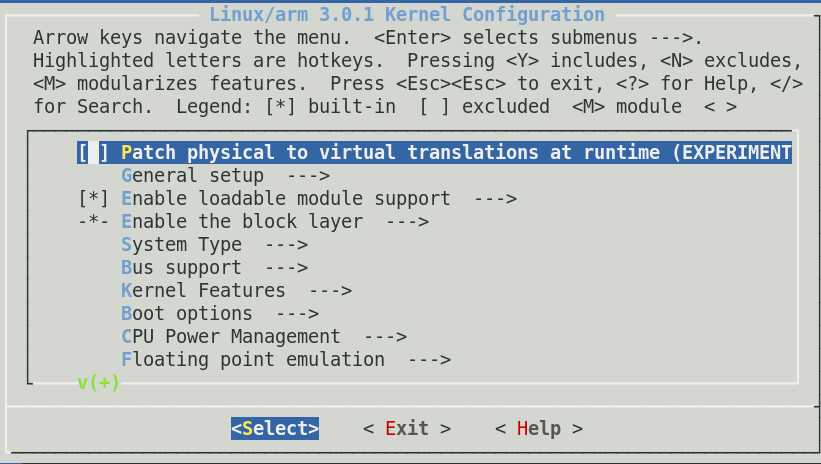Viewport: 821px width, 464px height.
Task: Click the Linux/arm 3.0.1 Kernel Configuration title
Action: tap(407, 14)
